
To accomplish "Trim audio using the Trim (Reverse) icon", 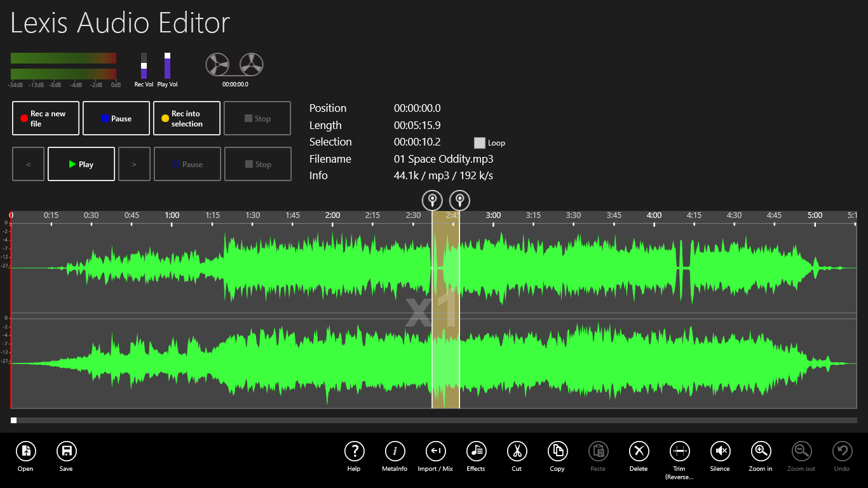I will click(679, 451).
